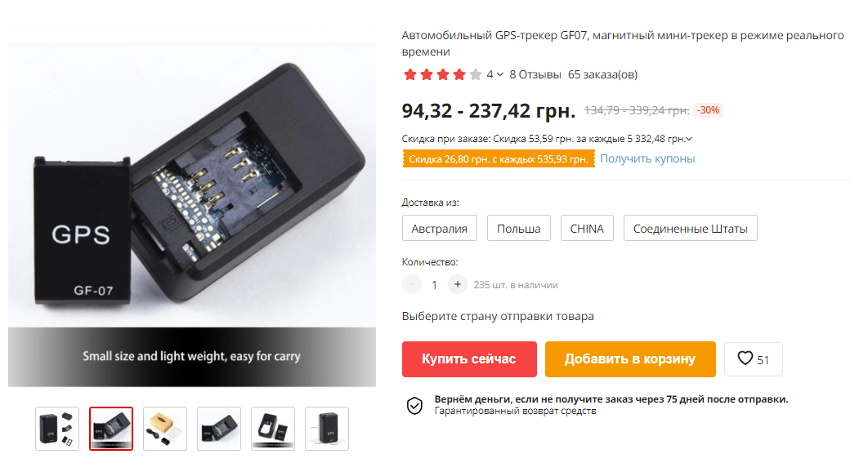Select shipping from Австралия
Viewport: 868px width, 472px height.
click(x=440, y=228)
